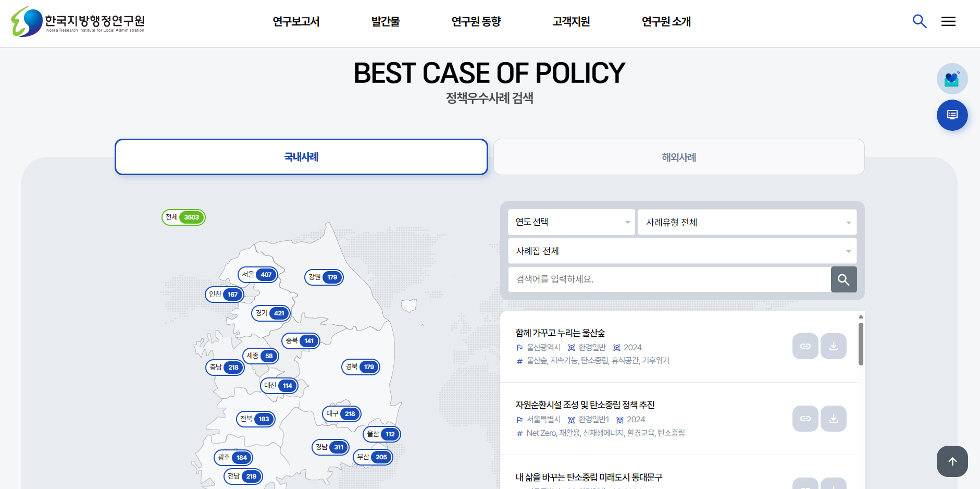Select the 부산 205 map marker
Viewport: 980px width, 489px height.
373,457
